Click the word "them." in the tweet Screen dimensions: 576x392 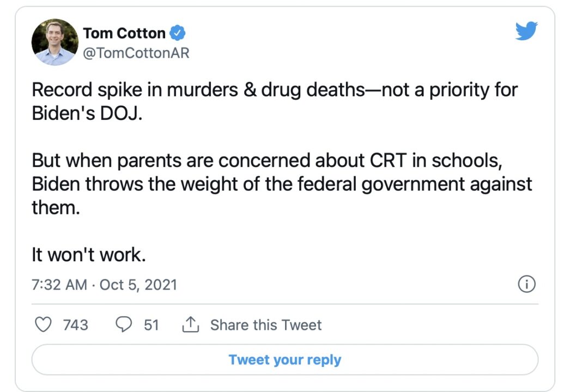(56, 207)
